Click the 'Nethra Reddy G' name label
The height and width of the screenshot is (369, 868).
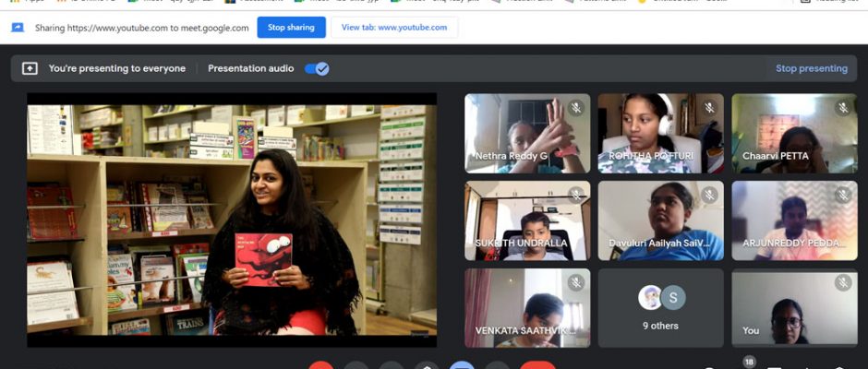[512, 156]
